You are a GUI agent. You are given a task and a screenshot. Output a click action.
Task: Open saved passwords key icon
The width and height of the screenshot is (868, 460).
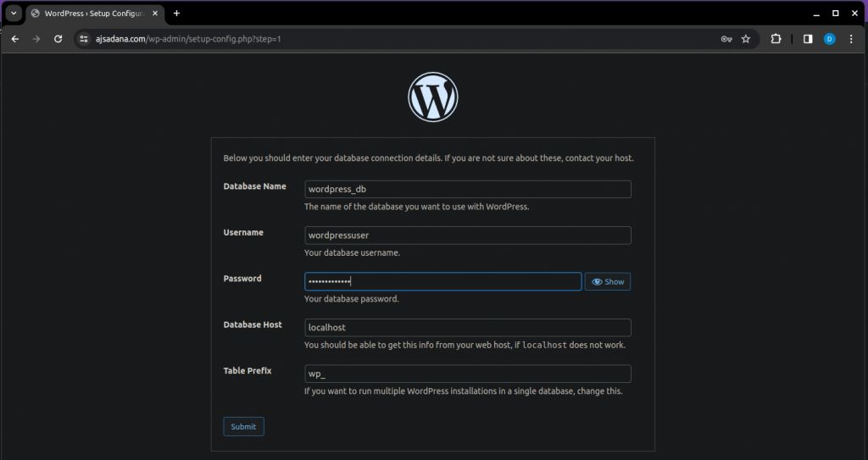(x=726, y=39)
